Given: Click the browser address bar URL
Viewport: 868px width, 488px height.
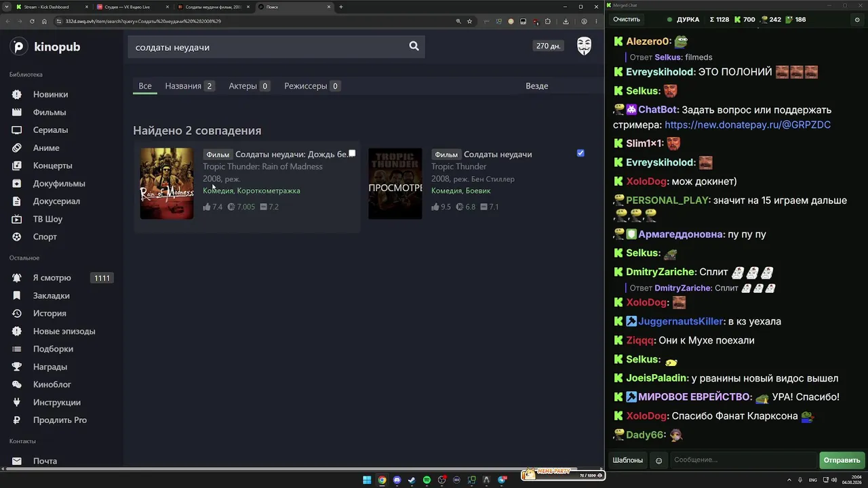Looking at the screenshot, I should (143, 21).
